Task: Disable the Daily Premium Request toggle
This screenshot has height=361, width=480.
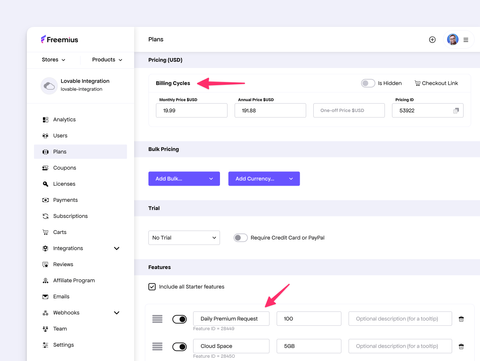Action: point(179,319)
